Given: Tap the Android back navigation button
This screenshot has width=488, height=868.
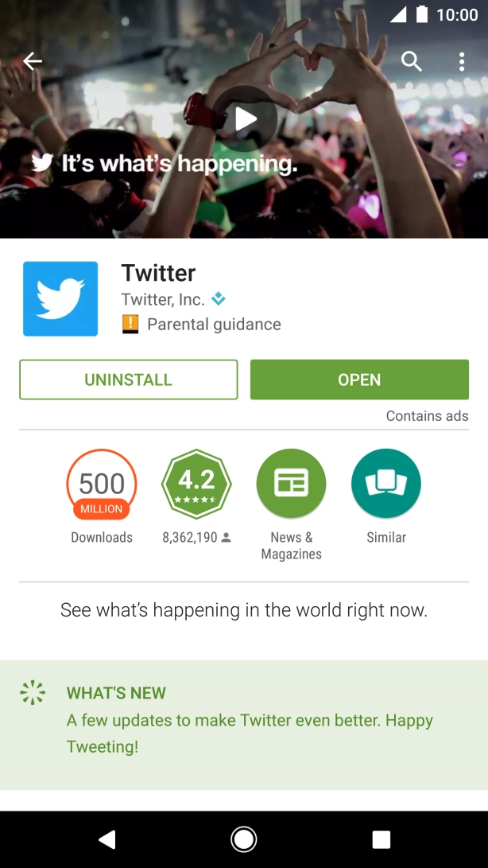Looking at the screenshot, I should [107, 840].
